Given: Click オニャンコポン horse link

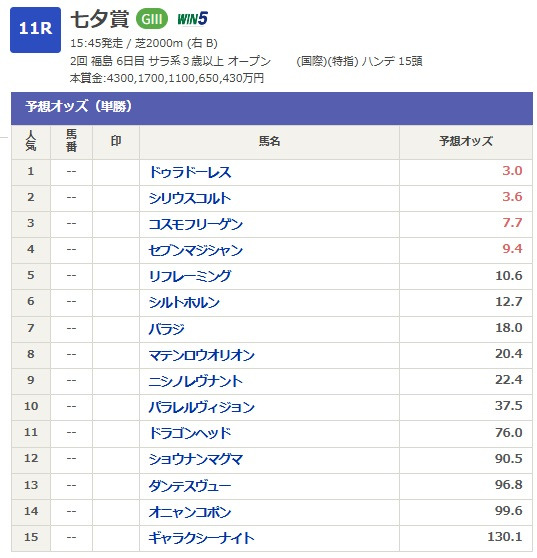Looking at the screenshot, I should (x=190, y=512).
